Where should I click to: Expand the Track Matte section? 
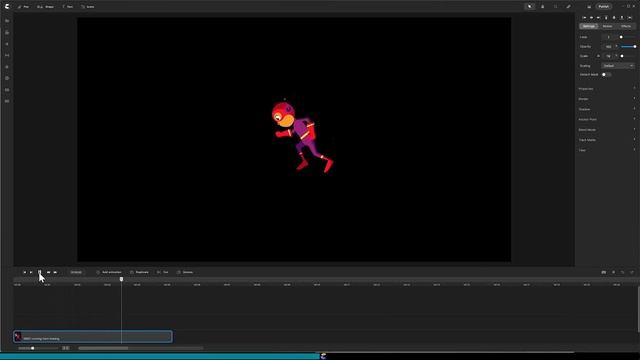pos(607,140)
